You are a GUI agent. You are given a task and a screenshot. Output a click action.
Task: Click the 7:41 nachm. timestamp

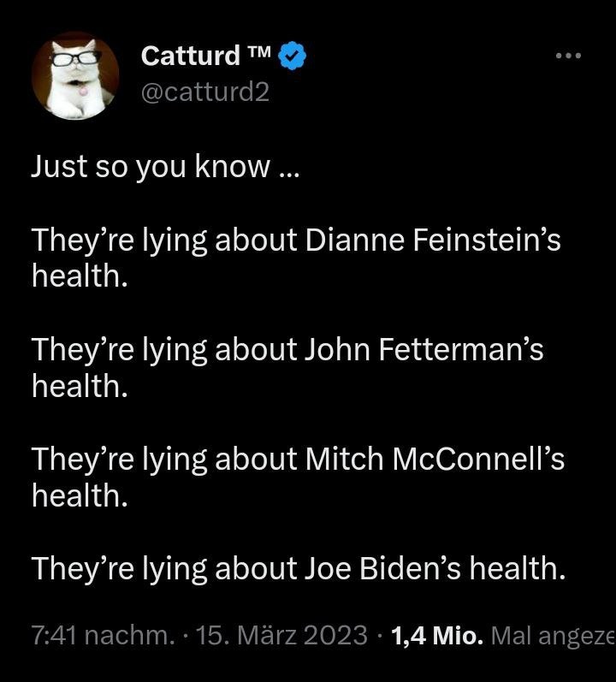tap(102, 636)
